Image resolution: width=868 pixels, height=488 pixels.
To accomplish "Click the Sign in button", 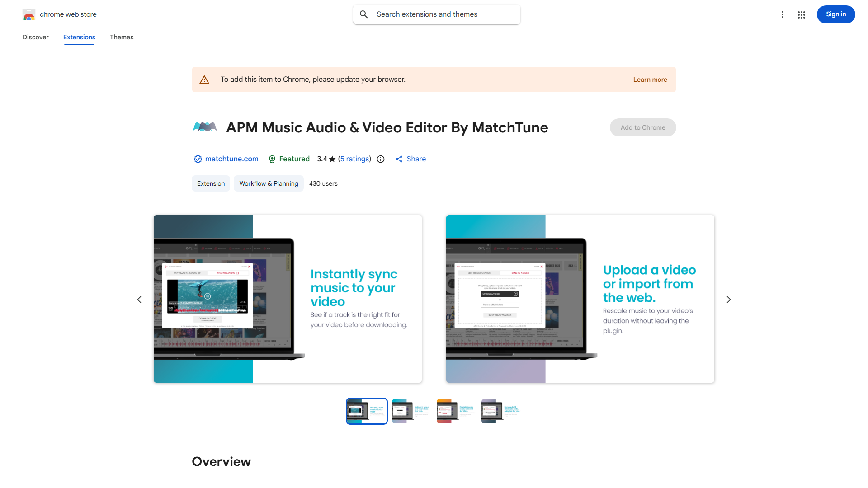I will (835, 14).
